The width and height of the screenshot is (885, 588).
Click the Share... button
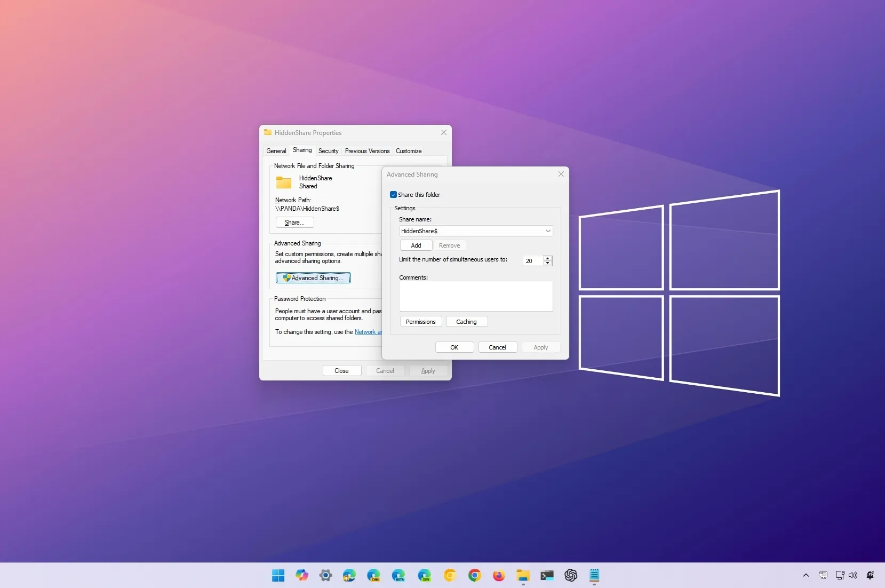pos(294,223)
